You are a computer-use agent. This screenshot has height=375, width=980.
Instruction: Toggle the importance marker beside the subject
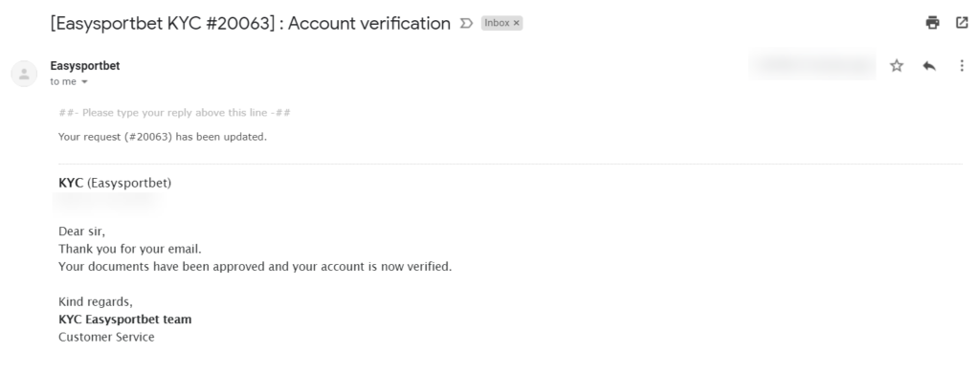(466, 23)
